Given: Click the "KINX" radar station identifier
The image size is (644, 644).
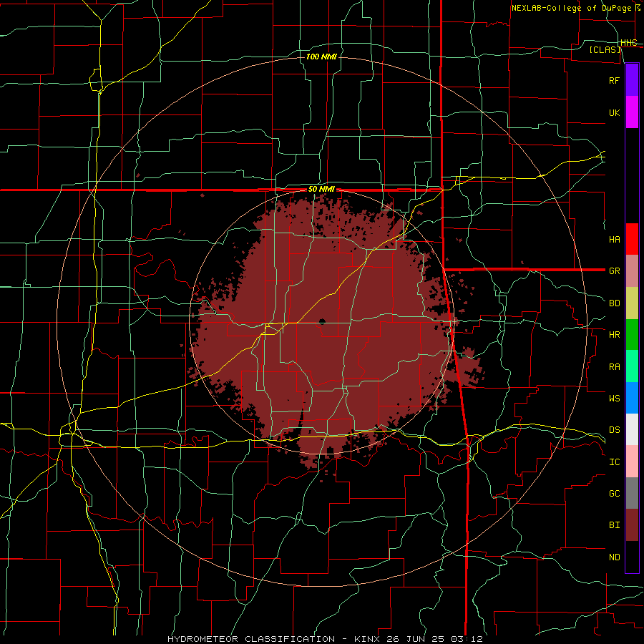Looking at the screenshot, I should [x=367, y=639].
